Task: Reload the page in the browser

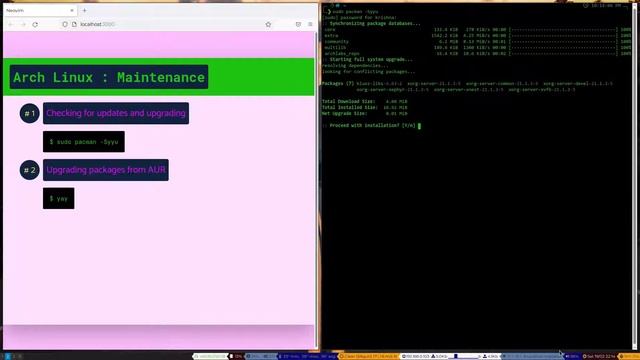Action: tap(35, 24)
